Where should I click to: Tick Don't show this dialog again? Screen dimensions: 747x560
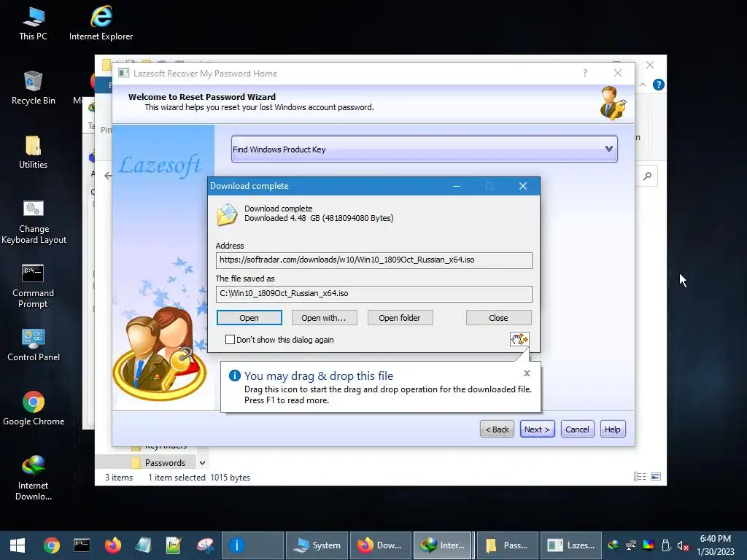coord(230,340)
